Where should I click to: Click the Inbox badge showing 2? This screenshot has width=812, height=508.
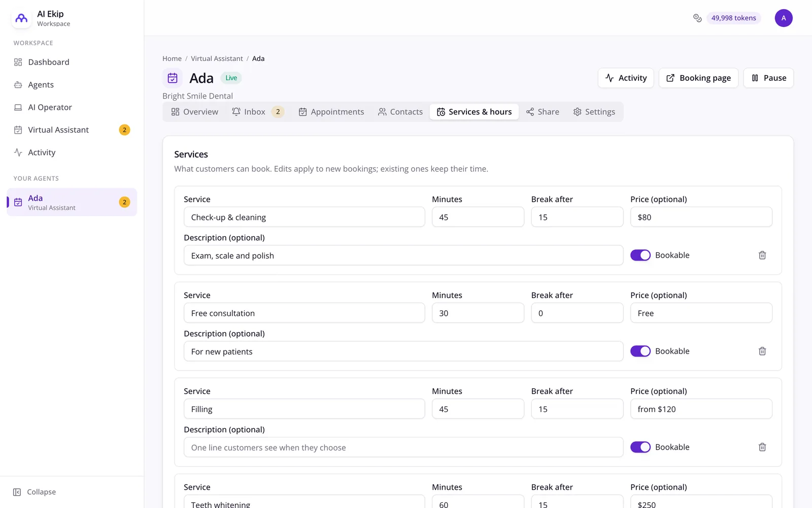(x=278, y=112)
